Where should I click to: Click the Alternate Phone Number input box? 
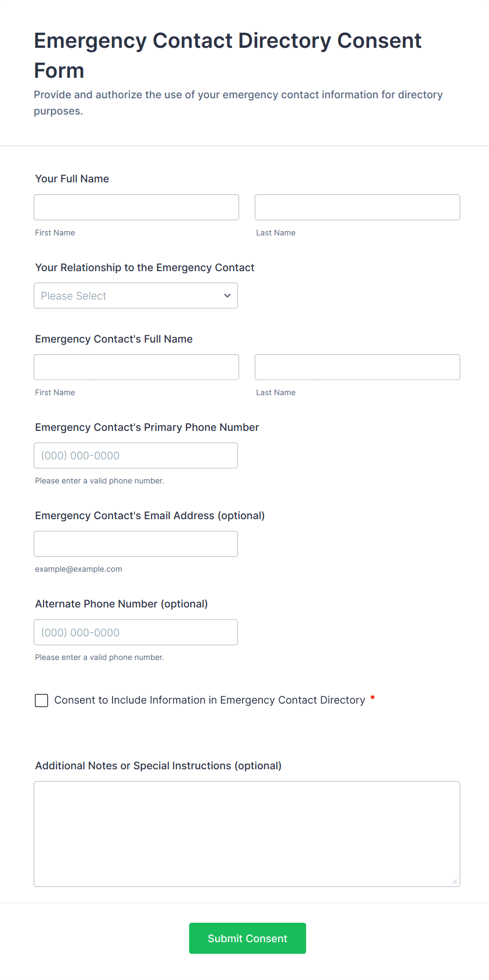135,632
